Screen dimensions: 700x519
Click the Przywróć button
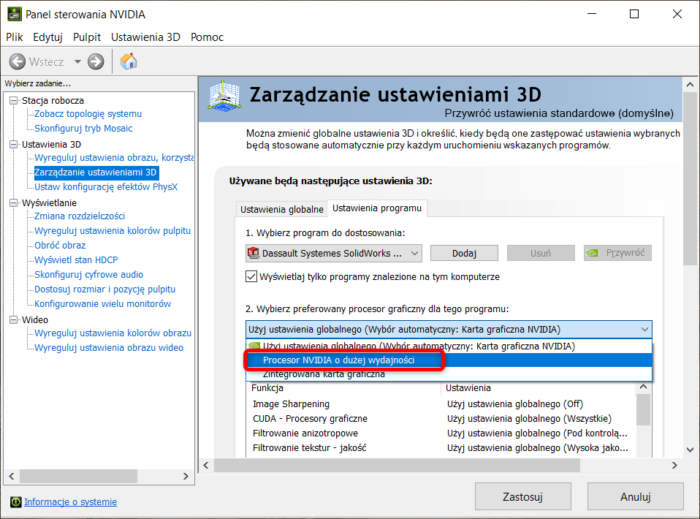pyautogui.click(x=618, y=253)
